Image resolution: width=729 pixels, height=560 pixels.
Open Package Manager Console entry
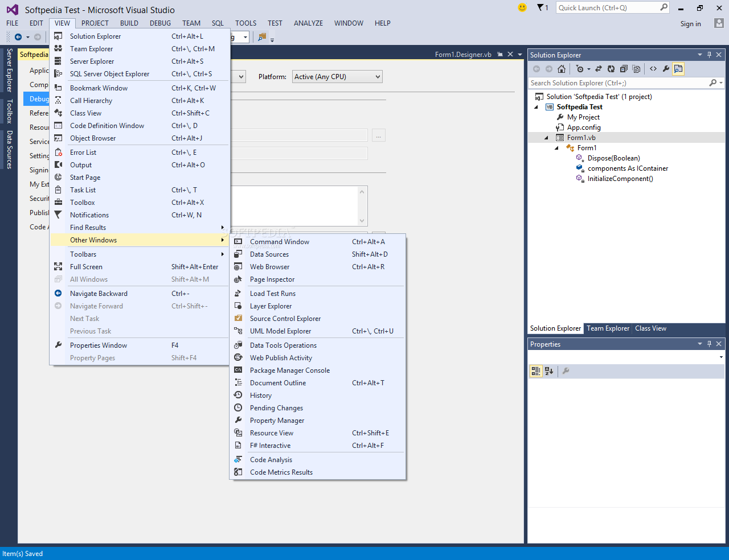pyautogui.click(x=318, y=370)
